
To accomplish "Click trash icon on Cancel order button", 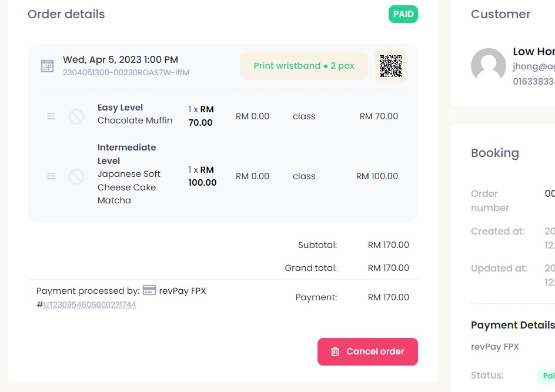I will pyautogui.click(x=335, y=351).
